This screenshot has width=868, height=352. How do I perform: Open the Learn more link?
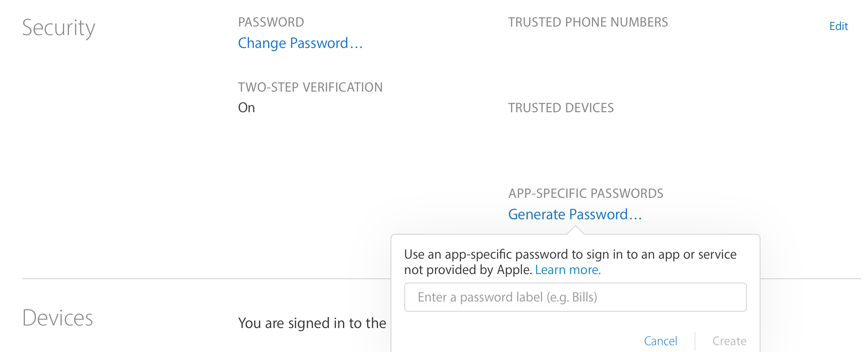[568, 270]
